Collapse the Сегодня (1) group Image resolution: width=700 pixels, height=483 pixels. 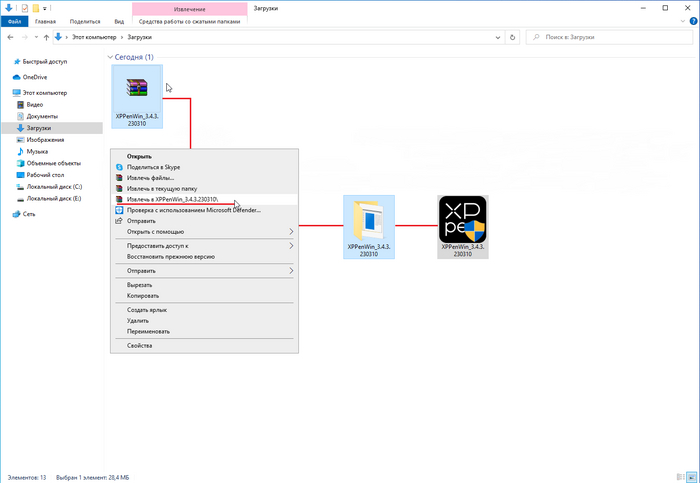click(x=110, y=57)
